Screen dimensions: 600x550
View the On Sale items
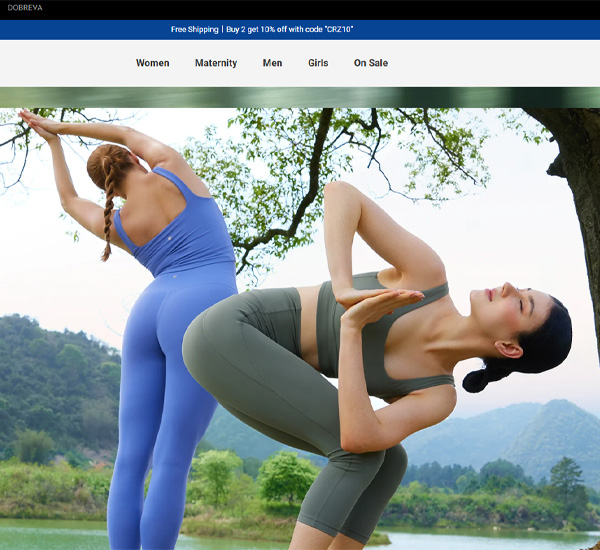371,63
